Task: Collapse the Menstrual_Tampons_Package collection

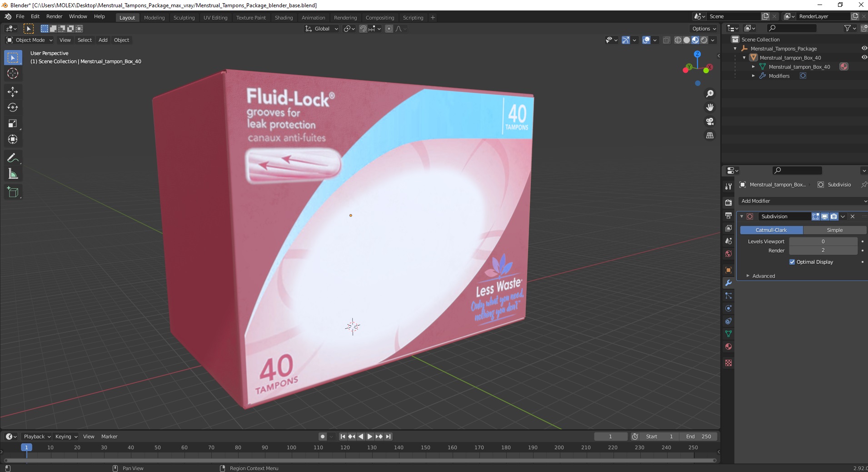Action: [735, 49]
